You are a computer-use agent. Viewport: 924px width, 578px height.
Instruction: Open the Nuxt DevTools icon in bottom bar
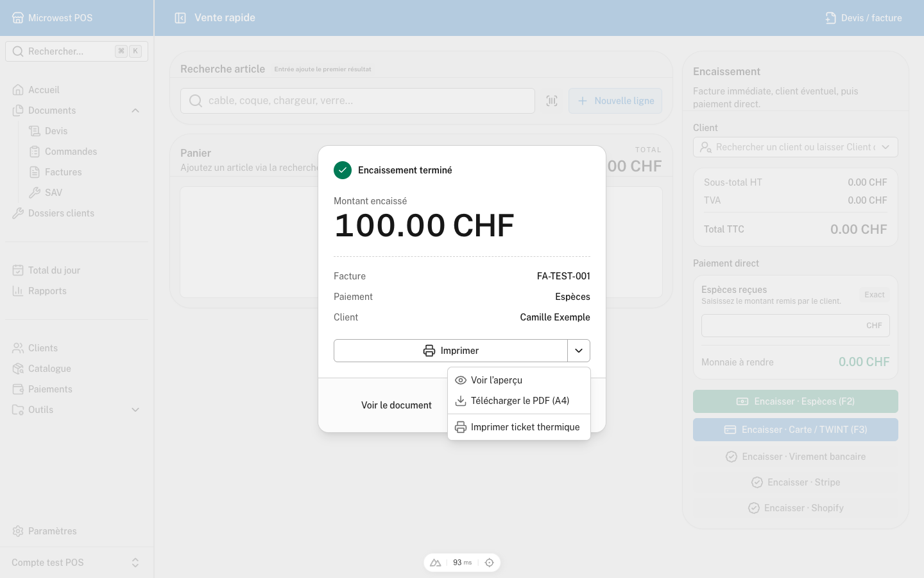tap(436, 563)
